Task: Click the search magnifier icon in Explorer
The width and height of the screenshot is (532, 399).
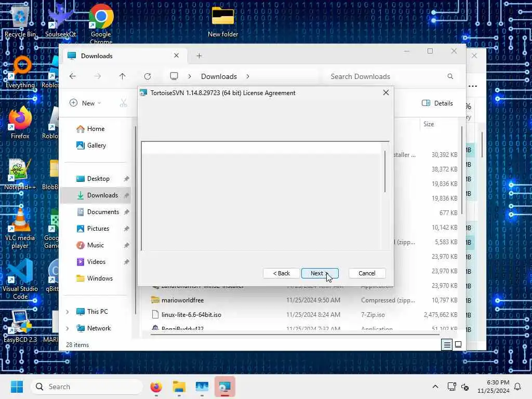Action: pyautogui.click(x=450, y=76)
